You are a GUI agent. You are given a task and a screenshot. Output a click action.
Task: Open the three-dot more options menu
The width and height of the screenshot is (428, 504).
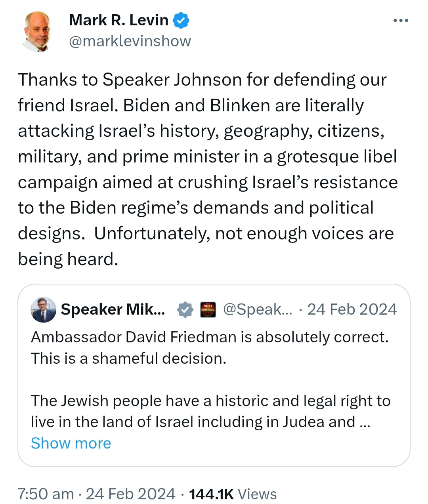[401, 21]
